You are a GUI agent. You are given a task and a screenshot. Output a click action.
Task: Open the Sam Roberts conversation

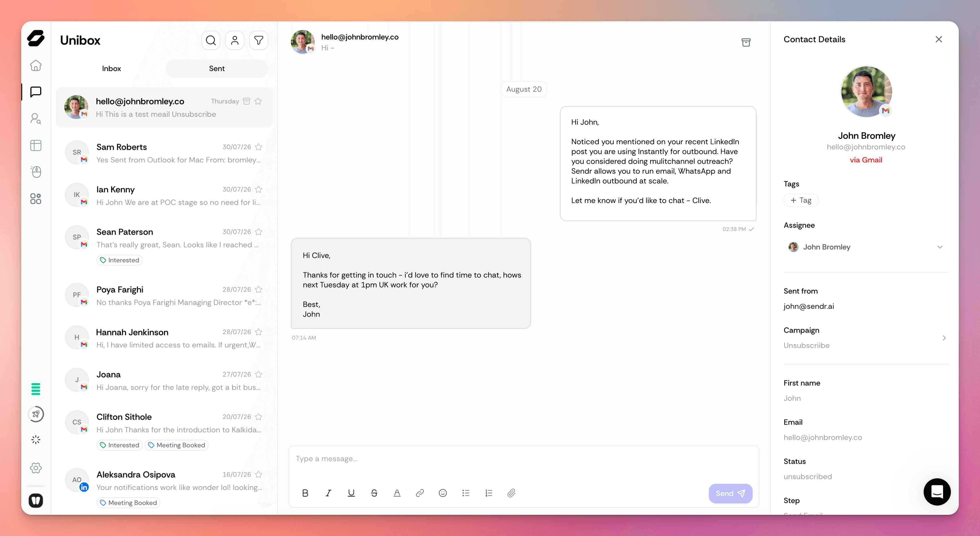pyautogui.click(x=164, y=153)
